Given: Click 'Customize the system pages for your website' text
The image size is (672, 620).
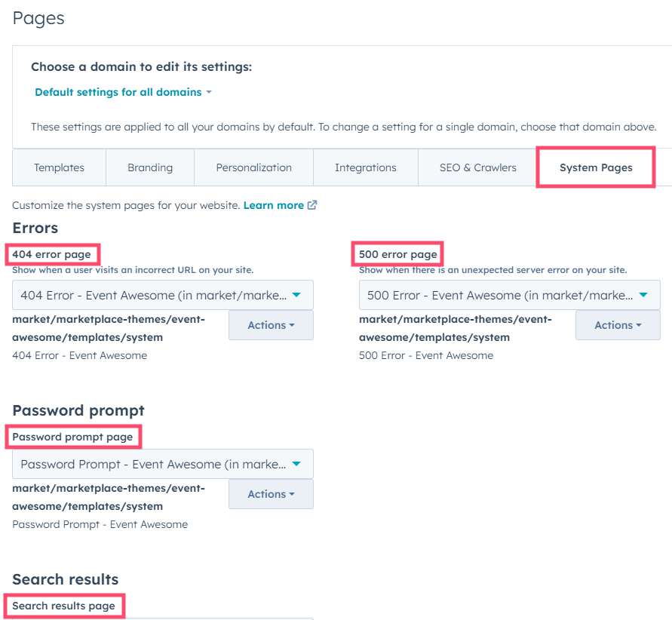Looking at the screenshot, I should (126, 205).
